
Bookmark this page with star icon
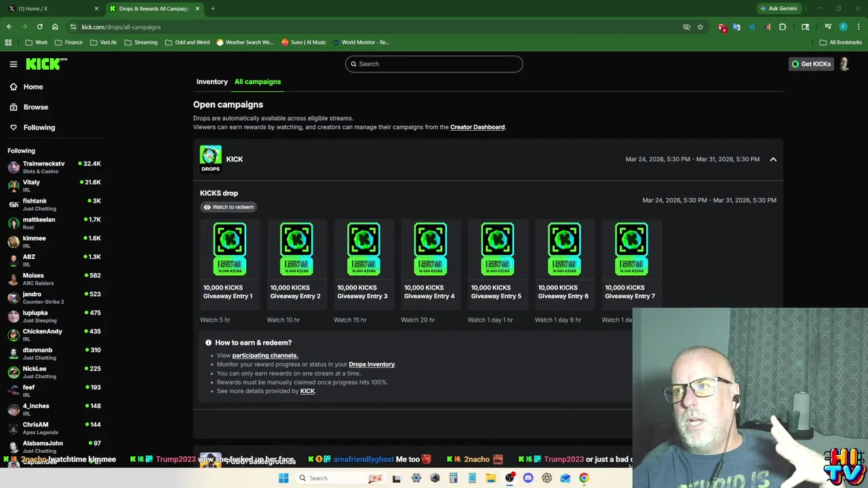[700, 27]
